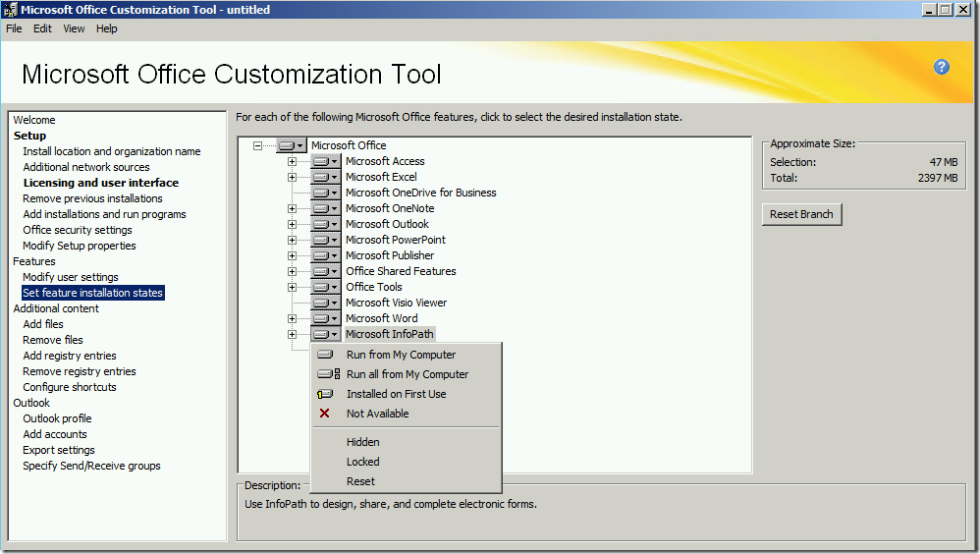Select 'Set feature installation states'
980x554 pixels.
pos(92,293)
